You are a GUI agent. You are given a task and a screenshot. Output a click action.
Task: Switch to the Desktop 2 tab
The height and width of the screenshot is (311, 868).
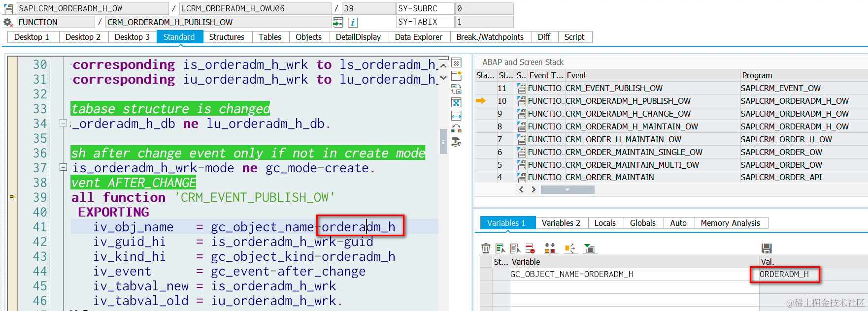pyautogui.click(x=83, y=37)
